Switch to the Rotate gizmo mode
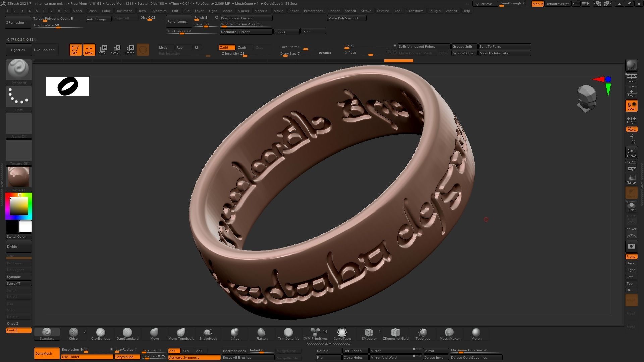The image size is (644, 362). (x=129, y=50)
